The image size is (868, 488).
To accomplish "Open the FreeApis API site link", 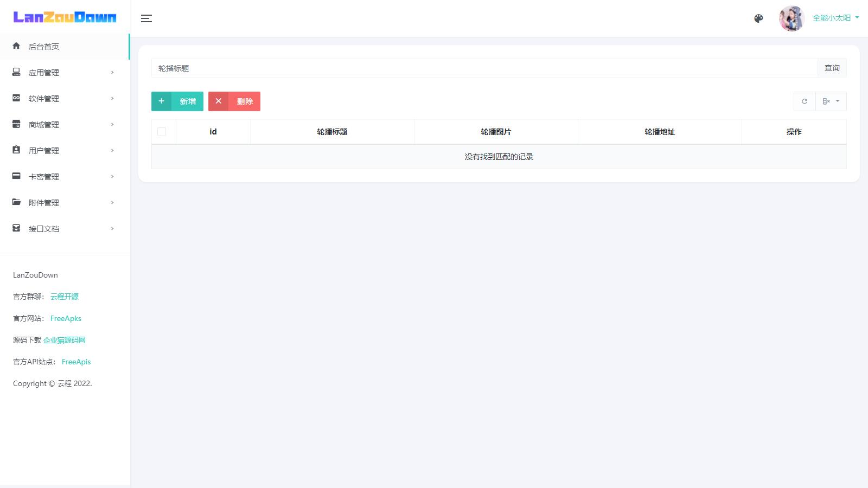I will coord(76,362).
